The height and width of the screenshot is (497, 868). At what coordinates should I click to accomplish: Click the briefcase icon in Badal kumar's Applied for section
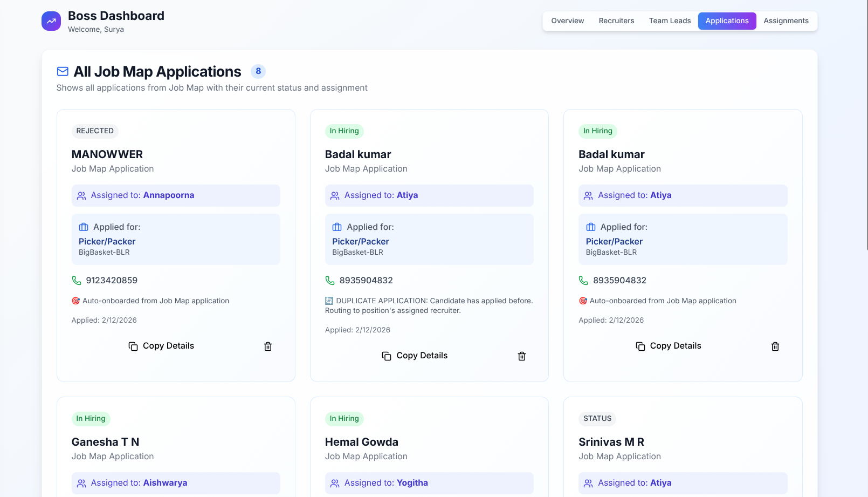[x=337, y=227]
